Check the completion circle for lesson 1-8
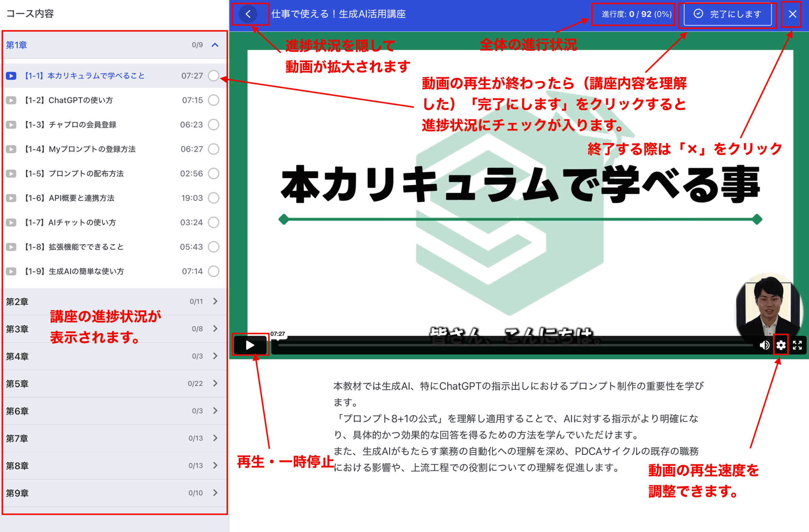 point(213,247)
